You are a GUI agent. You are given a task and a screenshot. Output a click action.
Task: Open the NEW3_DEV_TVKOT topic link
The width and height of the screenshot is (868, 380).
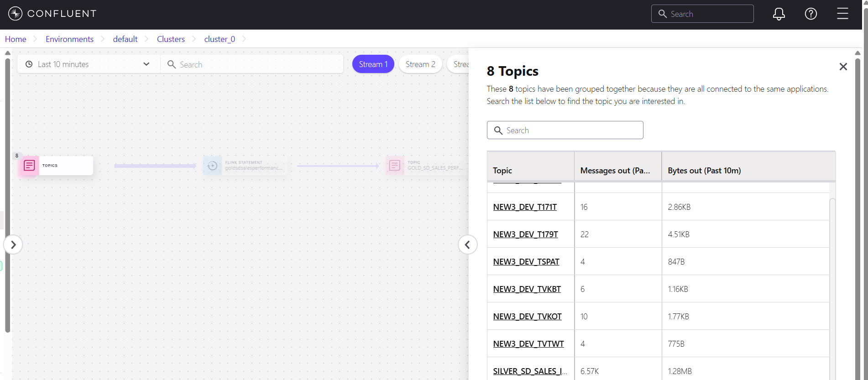click(x=527, y=317)
